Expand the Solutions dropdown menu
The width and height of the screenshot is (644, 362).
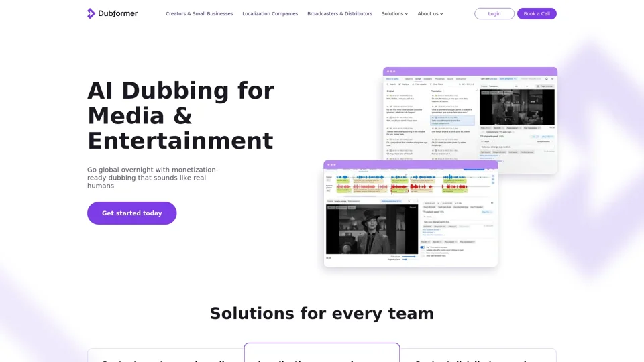click(394, 13)
